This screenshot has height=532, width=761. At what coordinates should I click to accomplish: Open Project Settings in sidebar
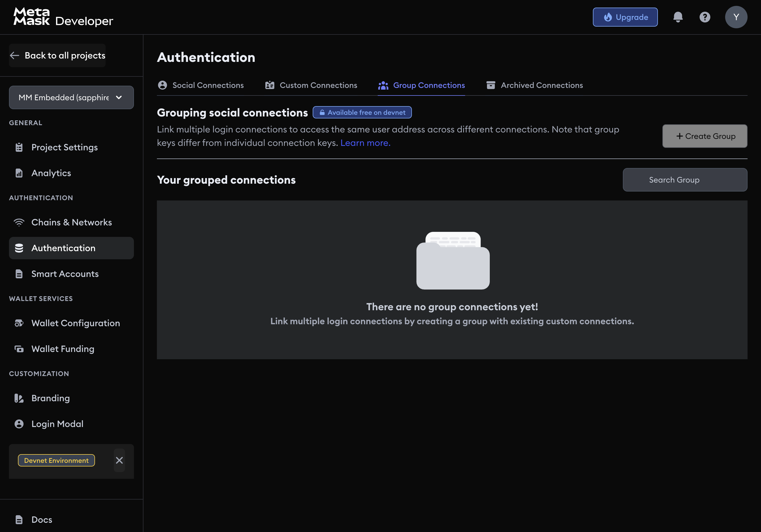coord(71,147)
